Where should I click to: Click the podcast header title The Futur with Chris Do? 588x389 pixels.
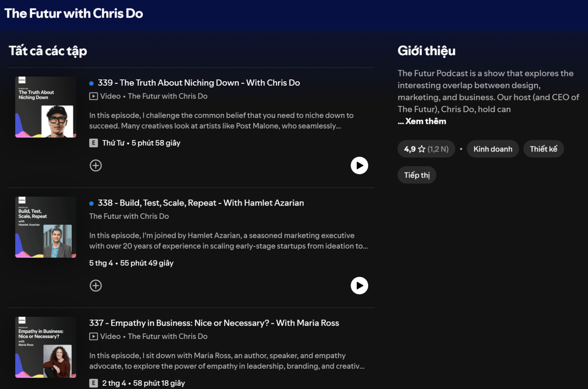73,13
